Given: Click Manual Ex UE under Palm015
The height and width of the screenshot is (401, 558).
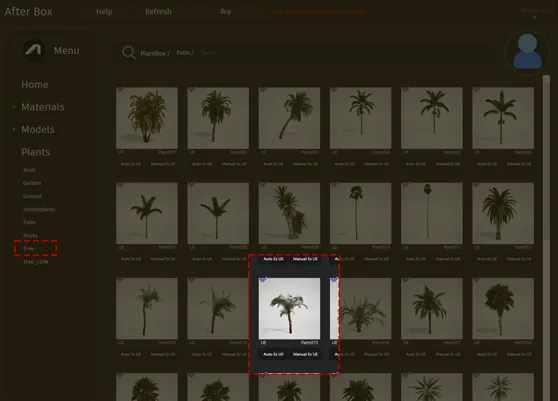Looking at the screenshot, I should 305,354.
